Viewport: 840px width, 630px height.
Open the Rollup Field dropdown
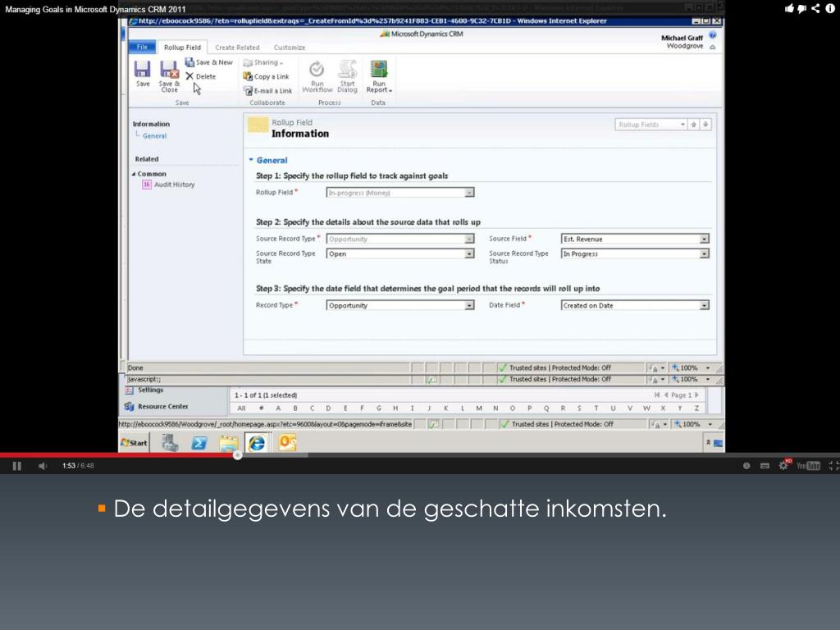[469, 193]
